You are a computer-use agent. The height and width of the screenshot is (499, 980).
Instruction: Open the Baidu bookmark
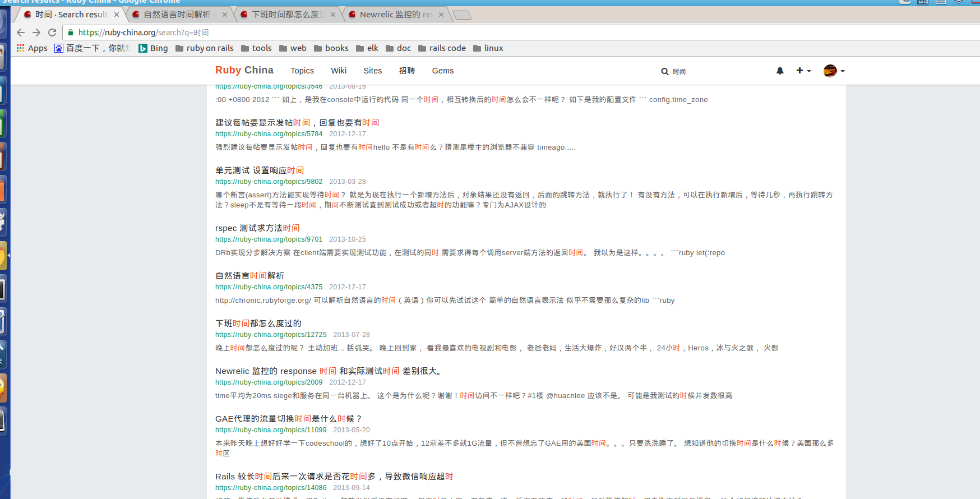tap(93, 48)
